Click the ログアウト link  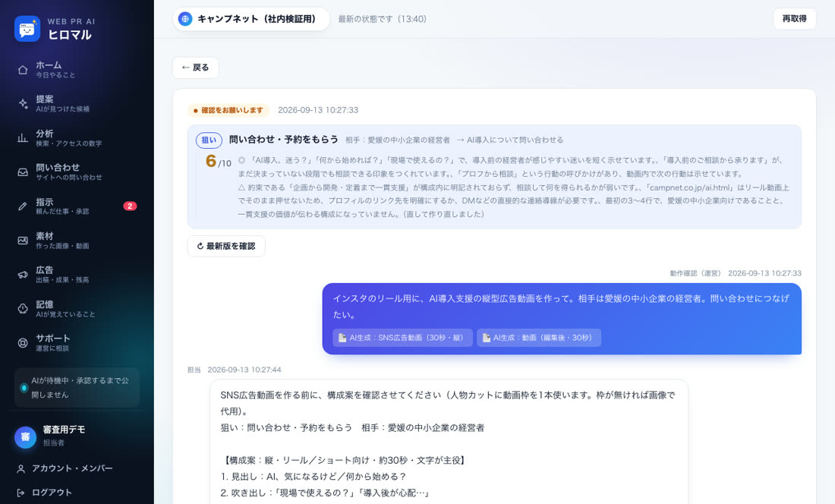(x=52, y=493)
